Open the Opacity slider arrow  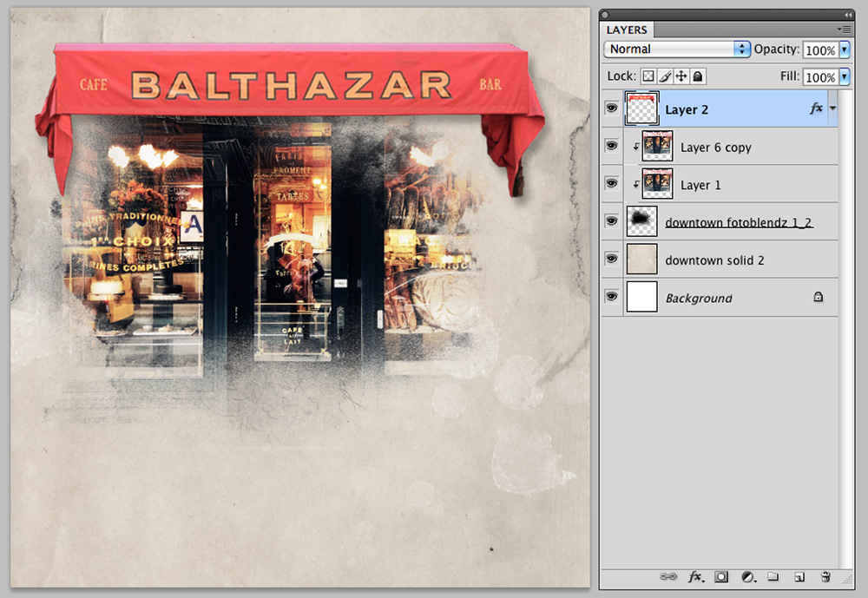pos(845,49)
